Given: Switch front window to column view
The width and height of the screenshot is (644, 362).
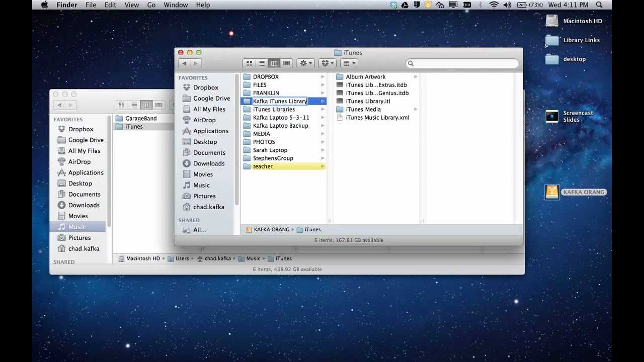Looking at the screenshot, I should click(274, 63).
